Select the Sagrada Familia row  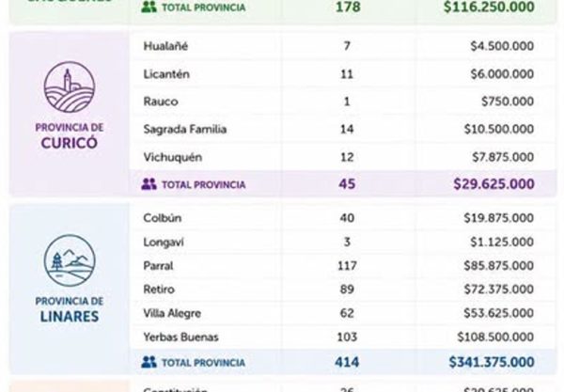pyautogui.click(x=343, y=129)
